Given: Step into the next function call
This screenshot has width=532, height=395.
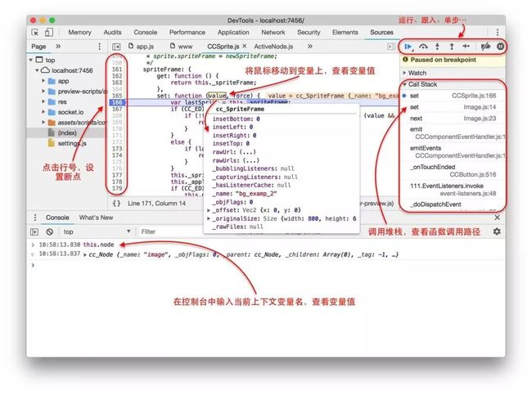Looking at the screenshot, I should pos(437,47).
